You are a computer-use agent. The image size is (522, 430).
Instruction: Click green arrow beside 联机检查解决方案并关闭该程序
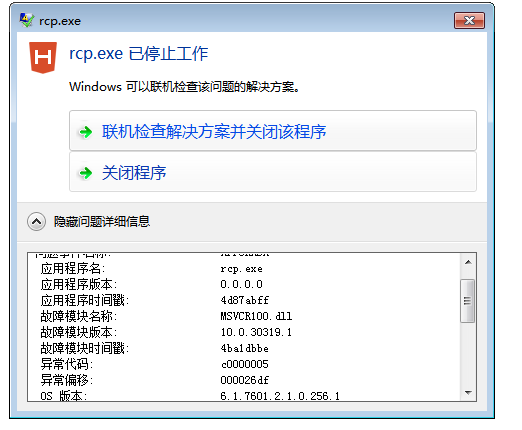(x=86, y=132)
